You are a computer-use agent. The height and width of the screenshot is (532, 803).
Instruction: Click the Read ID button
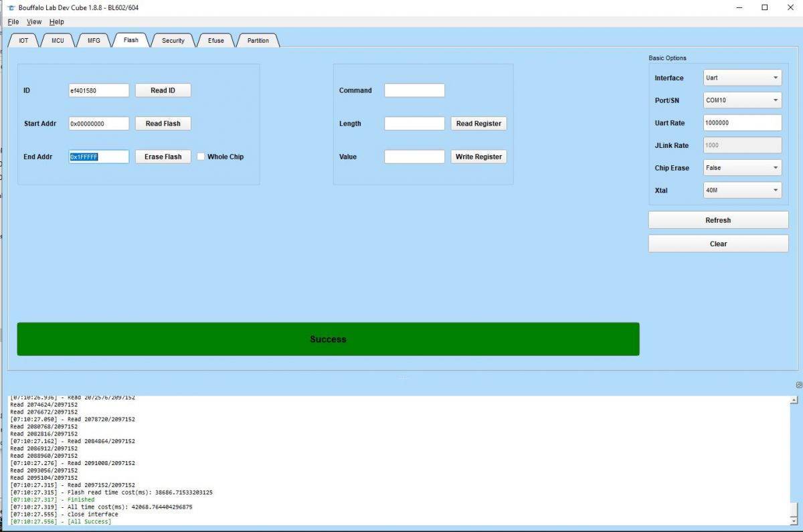[163, 90]
